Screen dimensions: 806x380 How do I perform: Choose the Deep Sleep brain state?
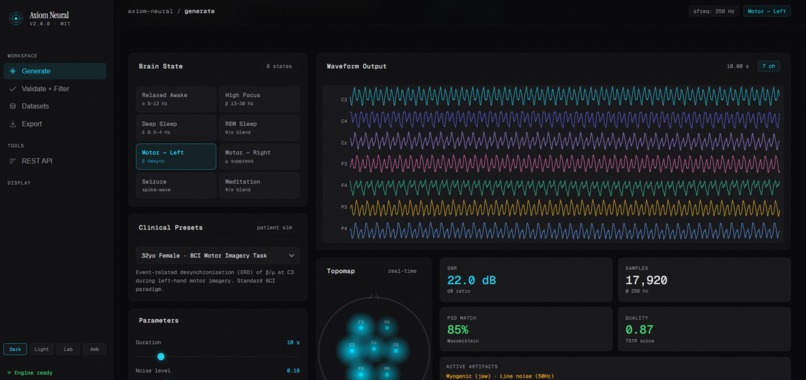click(x=176, y=128)
